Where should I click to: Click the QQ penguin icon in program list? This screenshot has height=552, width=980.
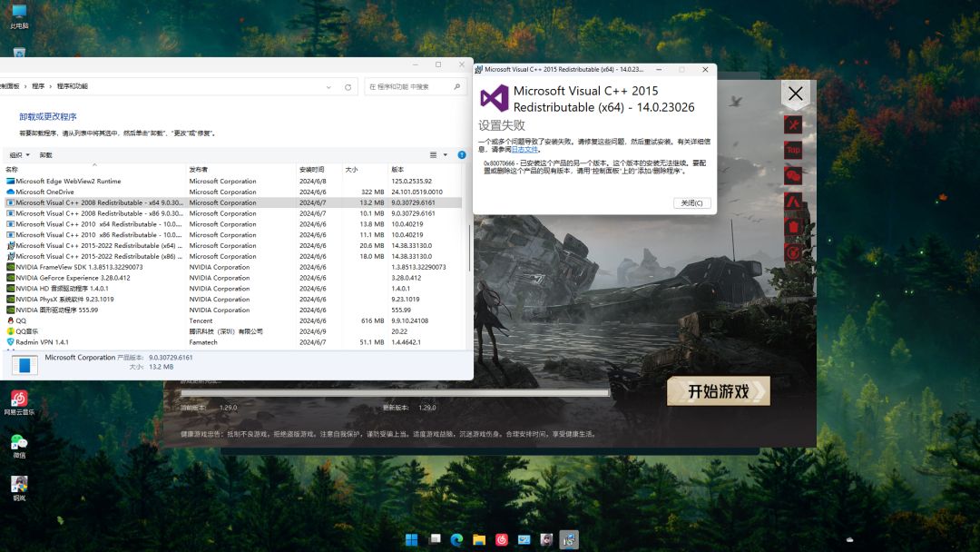click(x=11, y=320)
